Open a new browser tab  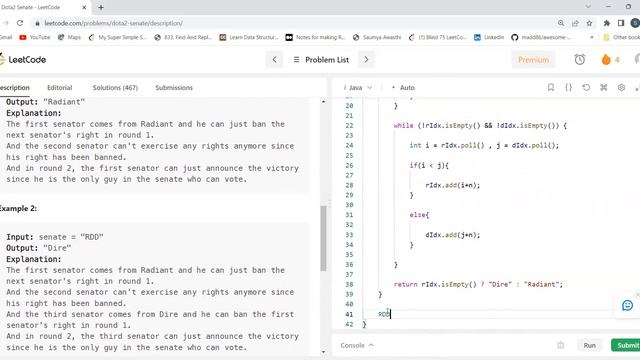coord(101,7)
